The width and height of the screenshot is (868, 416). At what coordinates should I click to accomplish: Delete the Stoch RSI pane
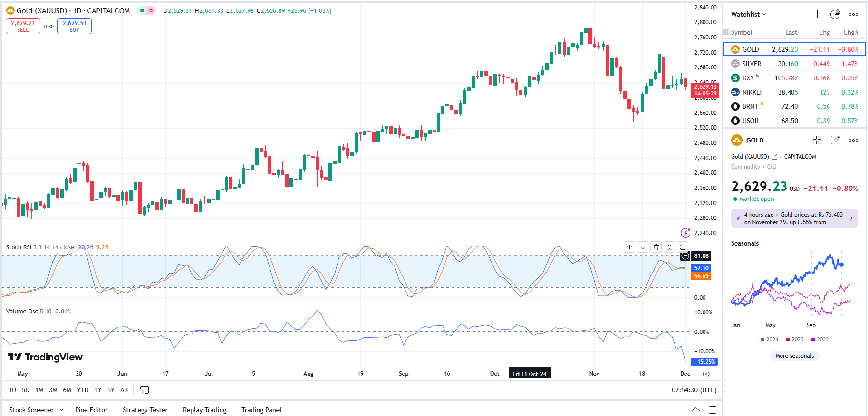tap(656, 247)
